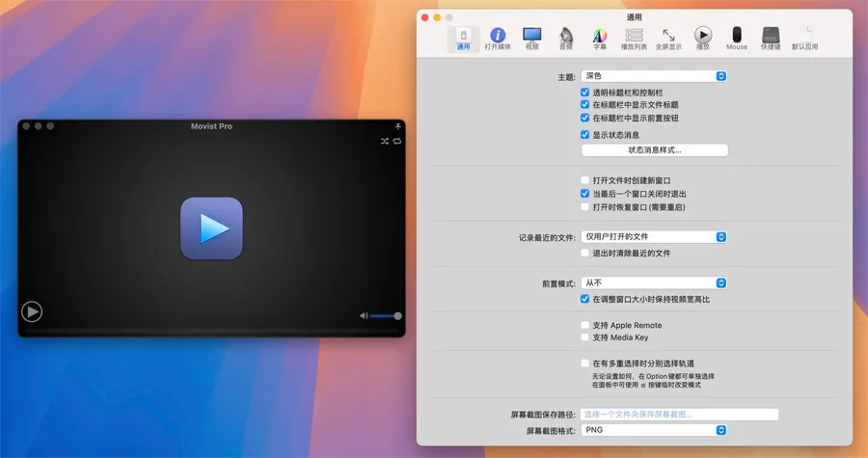
Task: Disable 透明标题栏和控制栏 checkbox
Action: coord(585,93)
